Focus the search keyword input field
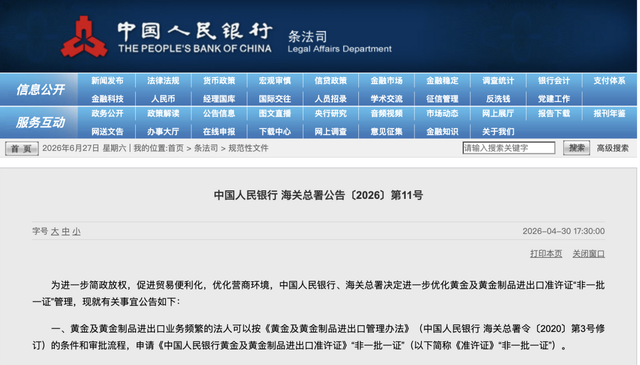The width and height of the screenshot is (640, 365). click(x=509, y=148)
